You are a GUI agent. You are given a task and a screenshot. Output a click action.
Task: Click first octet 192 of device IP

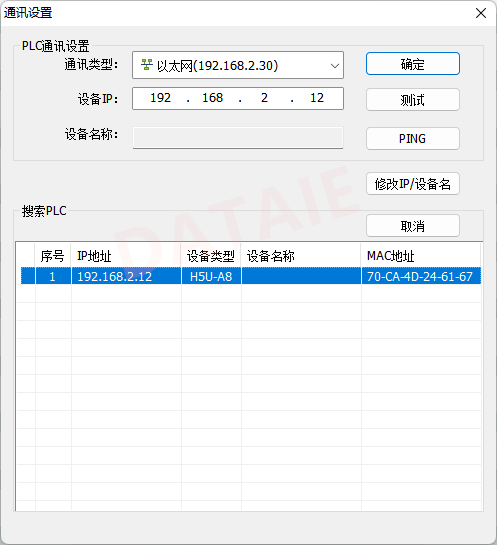pos(160,98)
